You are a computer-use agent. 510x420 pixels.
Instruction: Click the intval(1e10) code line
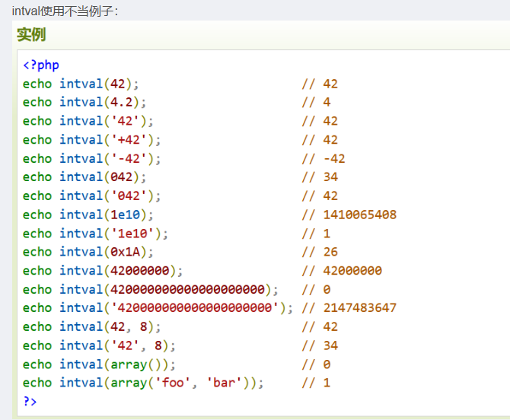88,215
